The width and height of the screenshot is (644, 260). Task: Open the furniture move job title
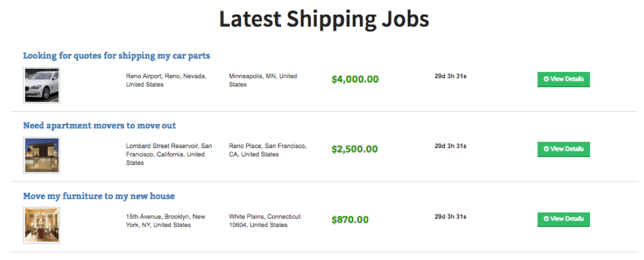[x=99, y=196]
